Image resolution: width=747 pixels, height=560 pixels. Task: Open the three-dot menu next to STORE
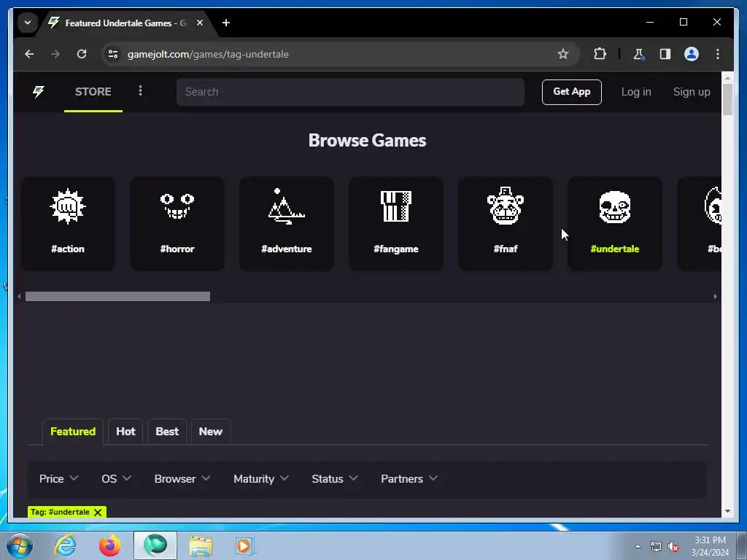(x=140, y=91)
